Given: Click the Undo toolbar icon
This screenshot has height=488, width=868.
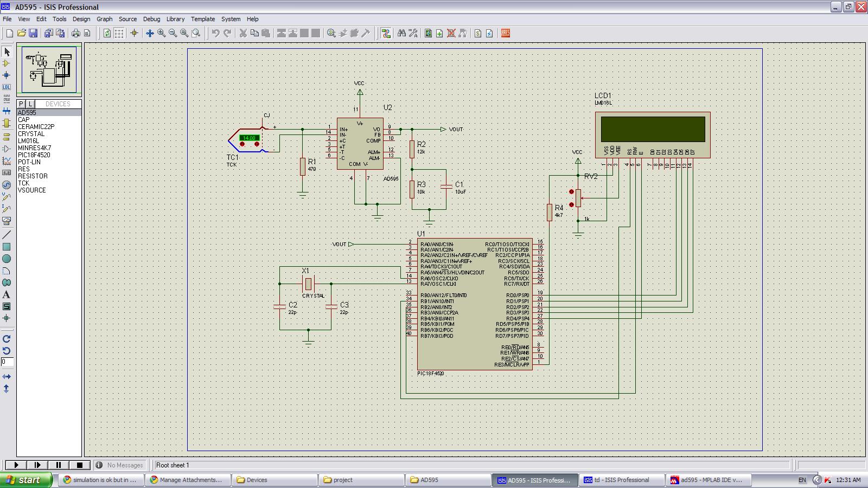Looking at the screenshot, I should [215, 33].
